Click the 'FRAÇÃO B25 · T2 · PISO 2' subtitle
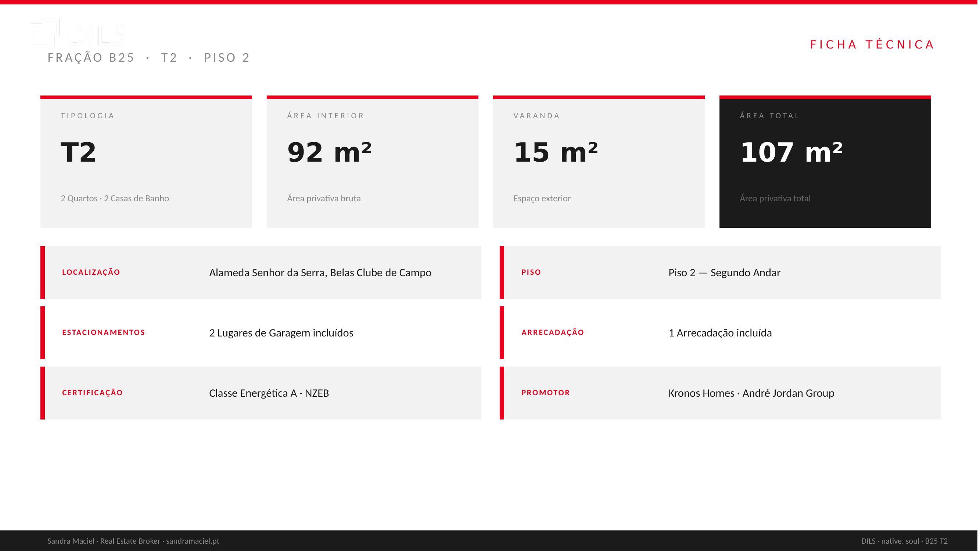Screen dimensions: 980x551 coord(149,57)
